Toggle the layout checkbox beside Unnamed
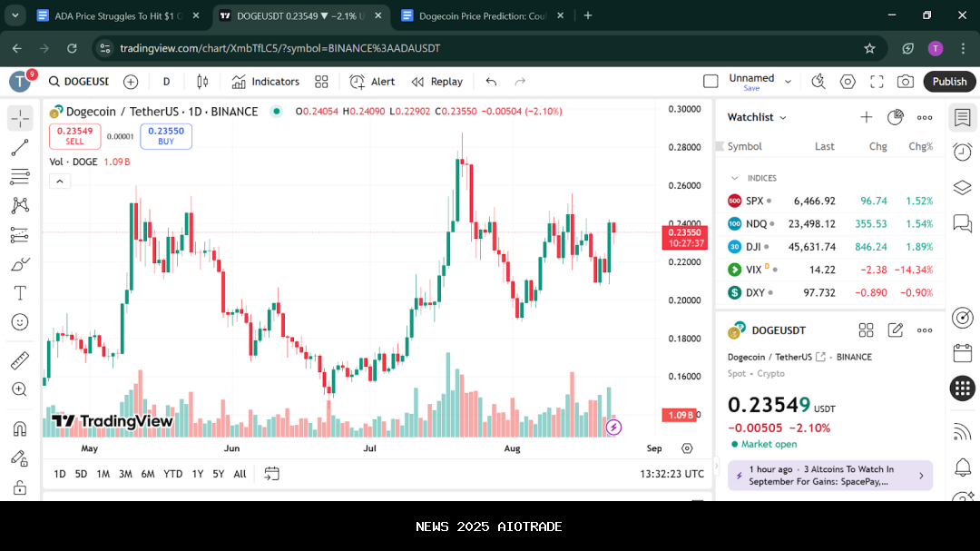Screen dimensions: 980x551 point(710,82)
